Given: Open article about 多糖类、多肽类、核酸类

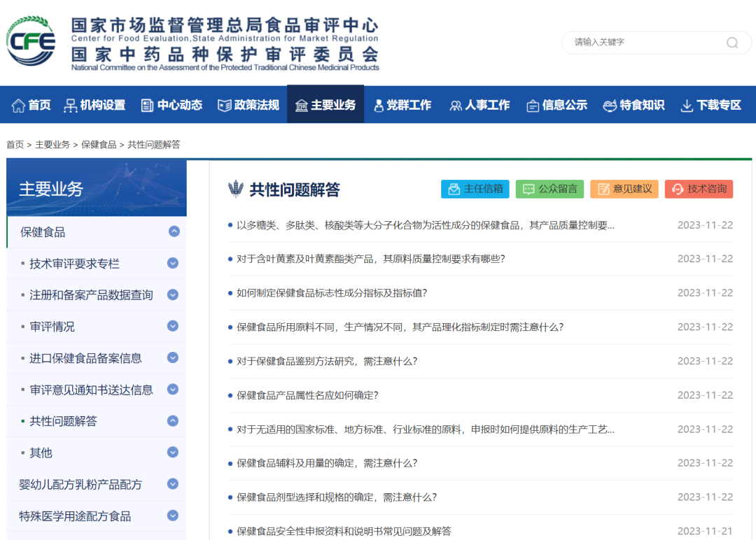Looking at the screenshot, I should (426, 225).
